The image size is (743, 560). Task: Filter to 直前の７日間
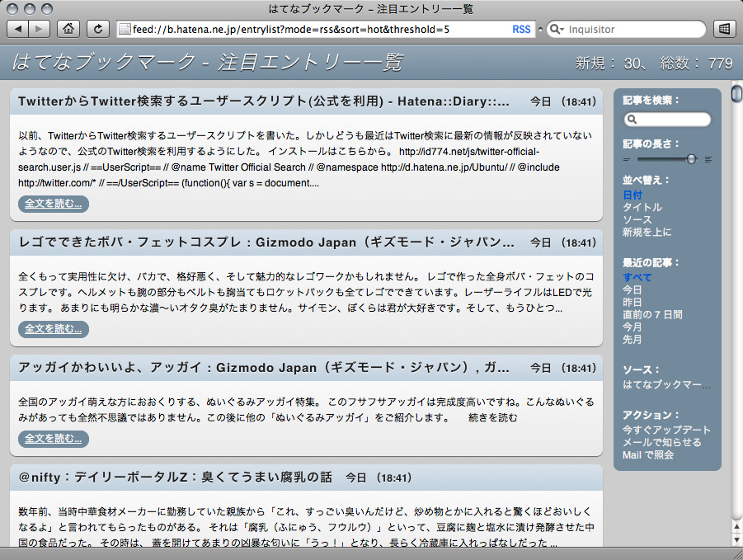(x=652, y=314)
